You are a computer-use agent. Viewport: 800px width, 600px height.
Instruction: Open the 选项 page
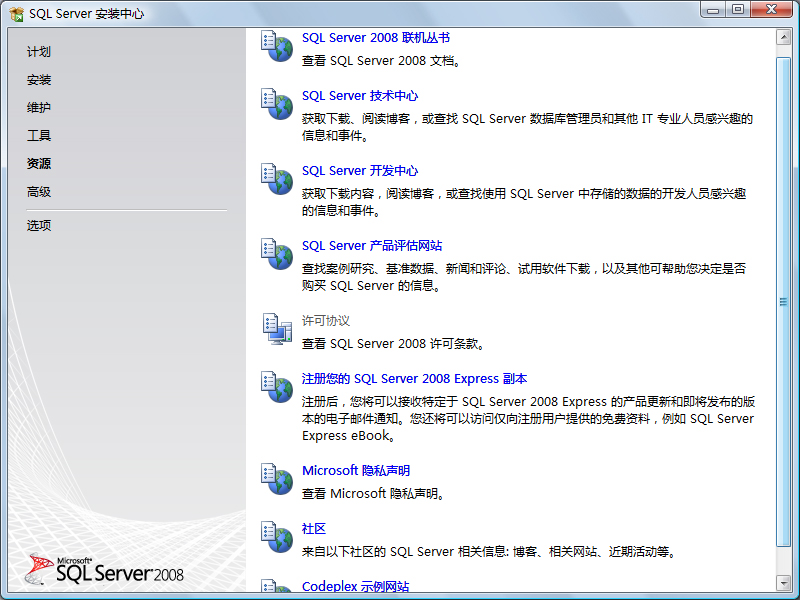click(39, 226)
